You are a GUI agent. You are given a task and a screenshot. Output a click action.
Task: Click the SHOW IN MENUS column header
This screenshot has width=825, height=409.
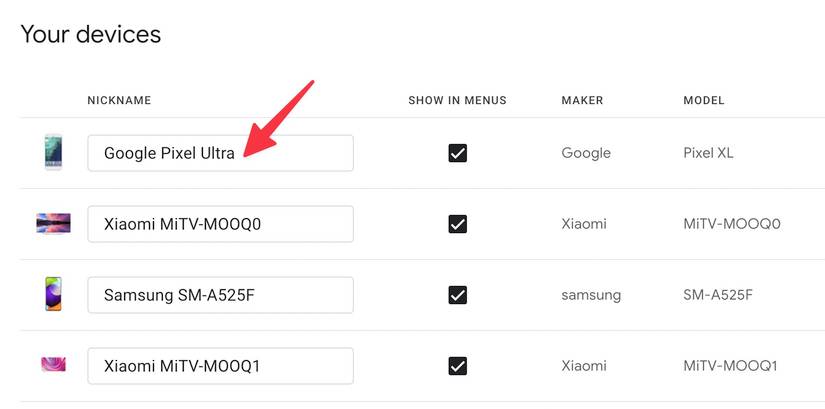point(457,101)
